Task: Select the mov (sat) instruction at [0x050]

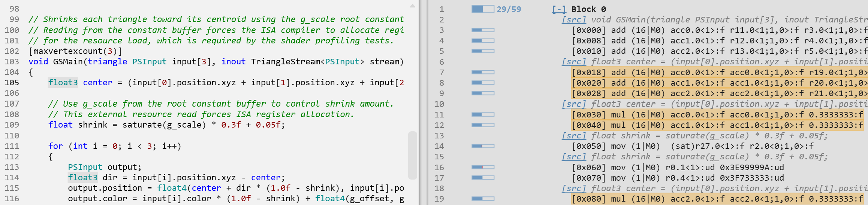Action: 693,146
